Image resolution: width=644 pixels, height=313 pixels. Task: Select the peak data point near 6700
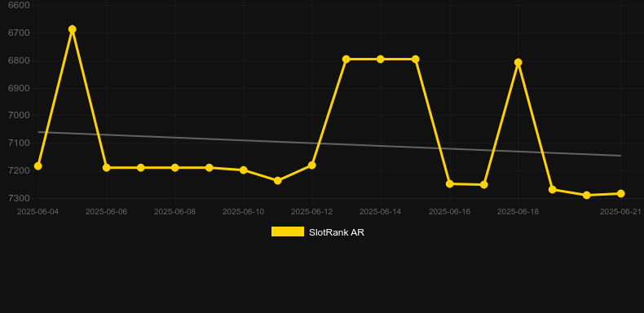point(73,29)
